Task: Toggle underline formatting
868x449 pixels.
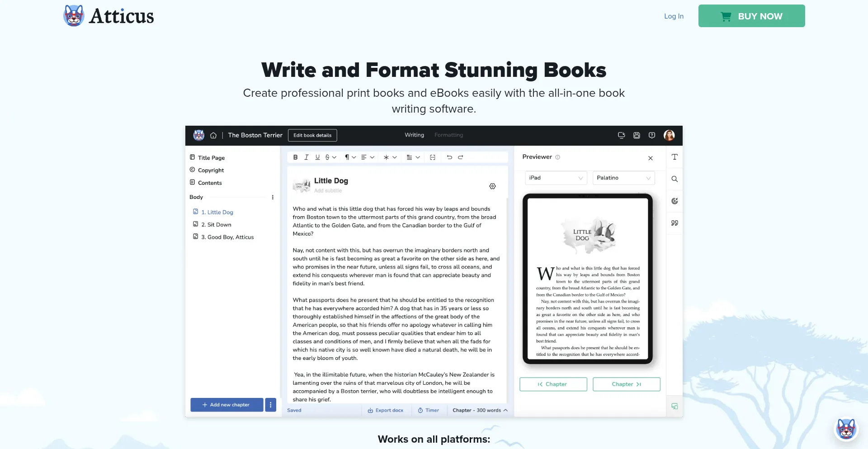Action: pos(317,157)
